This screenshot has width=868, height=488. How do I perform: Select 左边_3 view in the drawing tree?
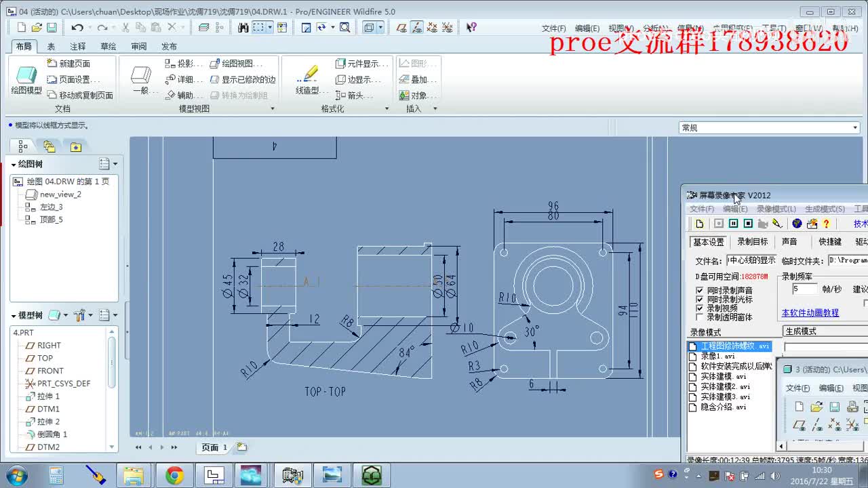[44, 207]
